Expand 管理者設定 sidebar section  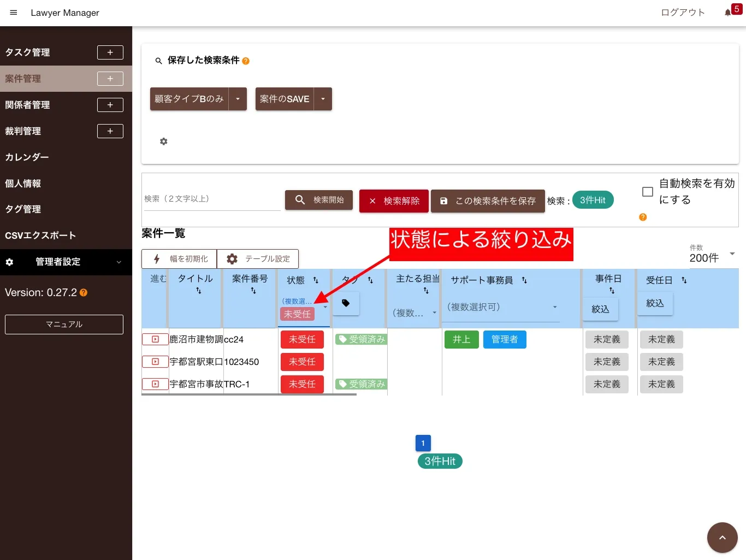tap(66, 262)
